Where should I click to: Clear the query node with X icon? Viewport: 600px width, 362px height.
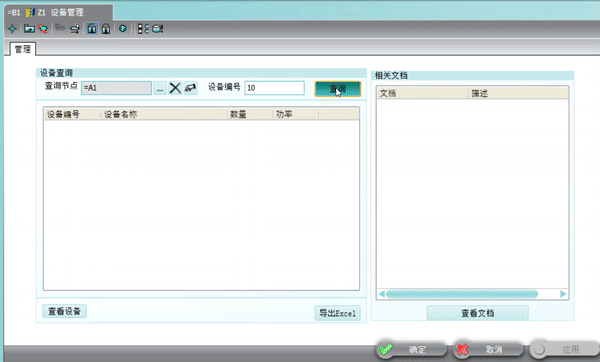tap(175, 88)
